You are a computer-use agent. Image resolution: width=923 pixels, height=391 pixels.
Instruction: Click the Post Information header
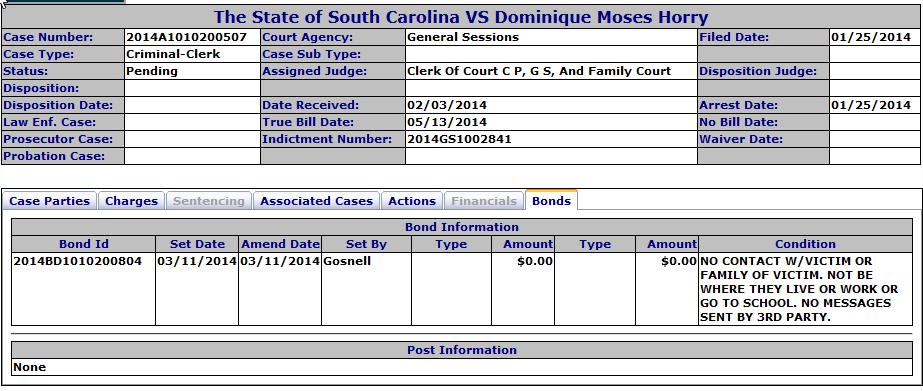[462, 350]
